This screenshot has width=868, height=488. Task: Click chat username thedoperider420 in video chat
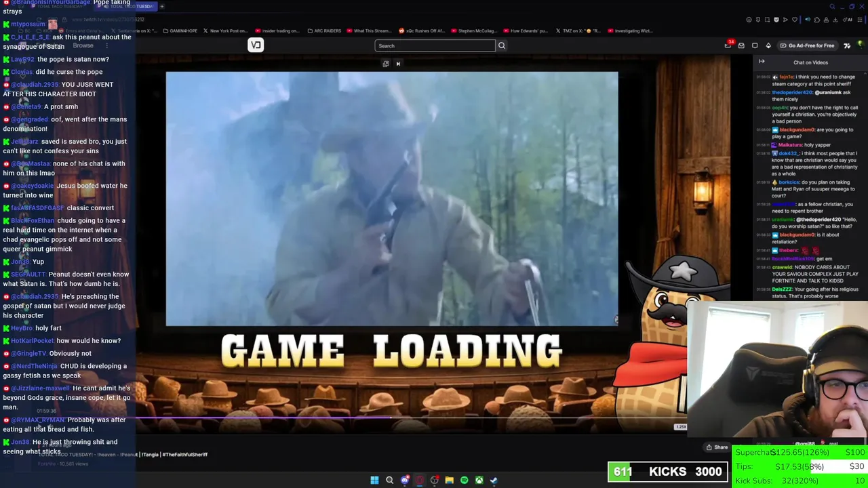792,92
